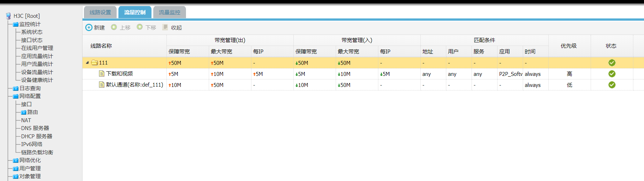Open DHCP 服务器 in the tree
Image resolution: width=644 pixels, height=181 pixels.
click(x=37, y=136)
